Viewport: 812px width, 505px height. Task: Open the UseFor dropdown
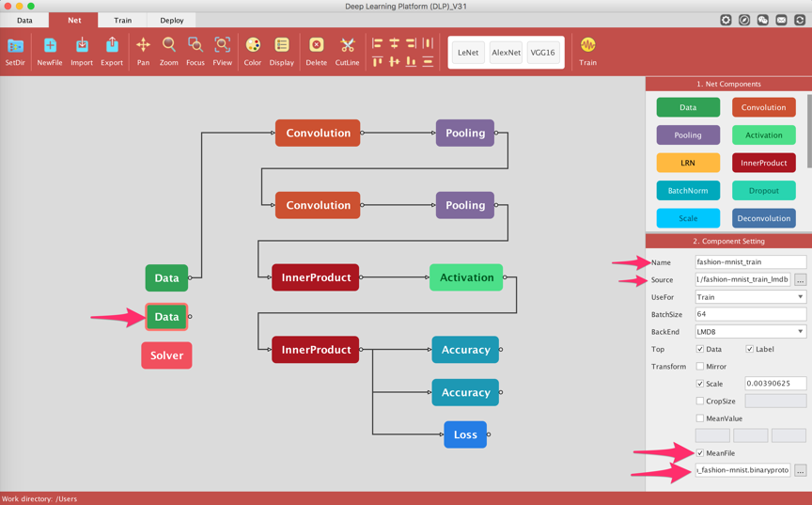(750, 297)
